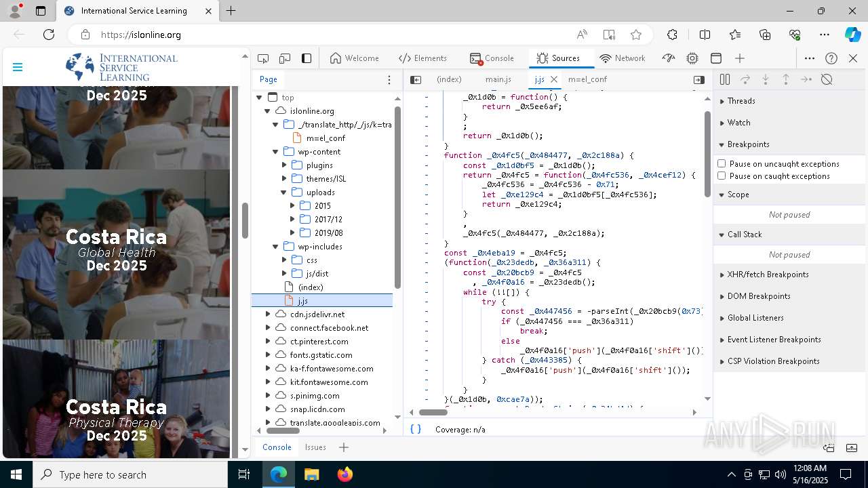Viewport: 868px width, 488px height.
Task: Select the m=el_conf file in tree
Action: [x=325, y=138]
